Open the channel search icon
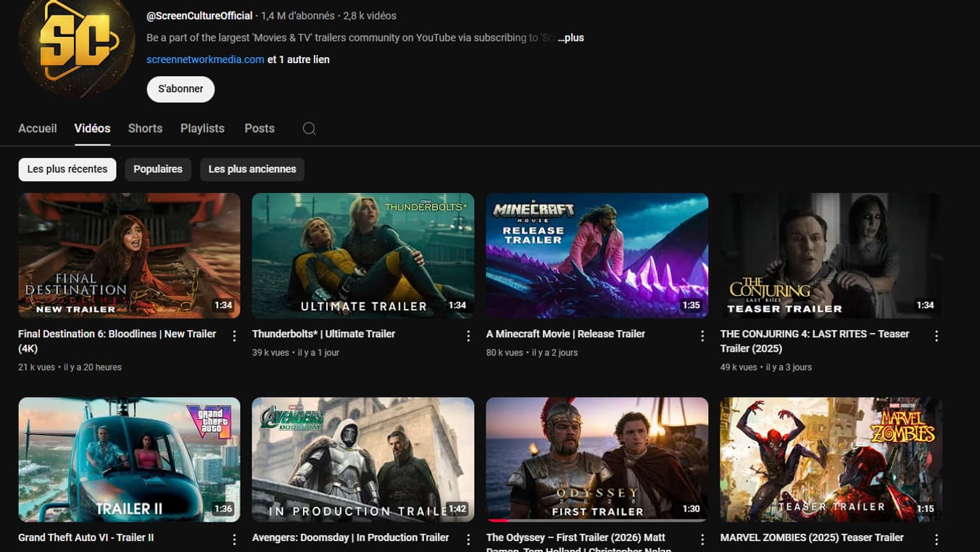The image size is (980, 552). click(x=309, y=128)
